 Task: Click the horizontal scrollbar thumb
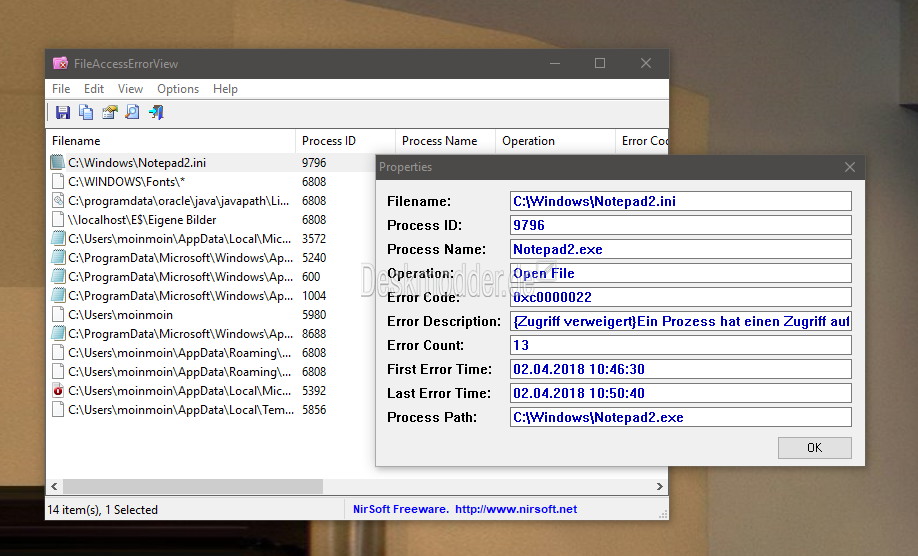pos(193,486)
